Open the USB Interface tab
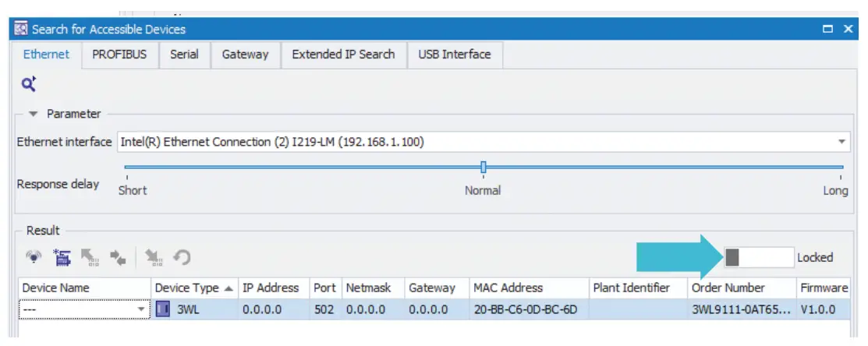This screenshot has height=346, width=868. tap(455, 55)
